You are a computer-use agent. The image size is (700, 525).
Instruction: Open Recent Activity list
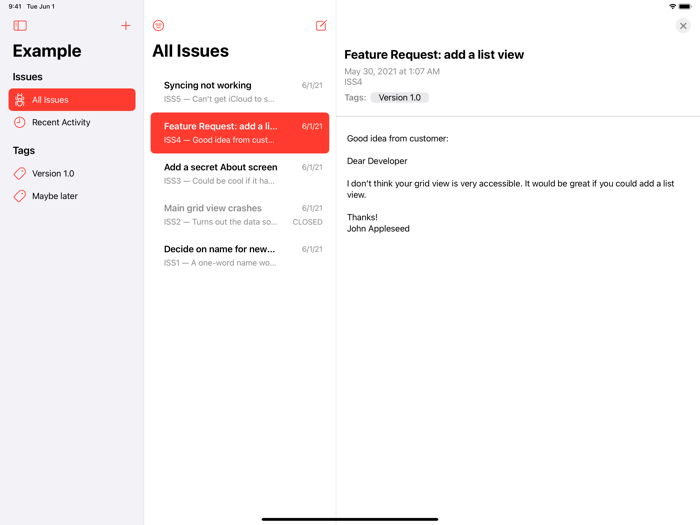(72, 122)
